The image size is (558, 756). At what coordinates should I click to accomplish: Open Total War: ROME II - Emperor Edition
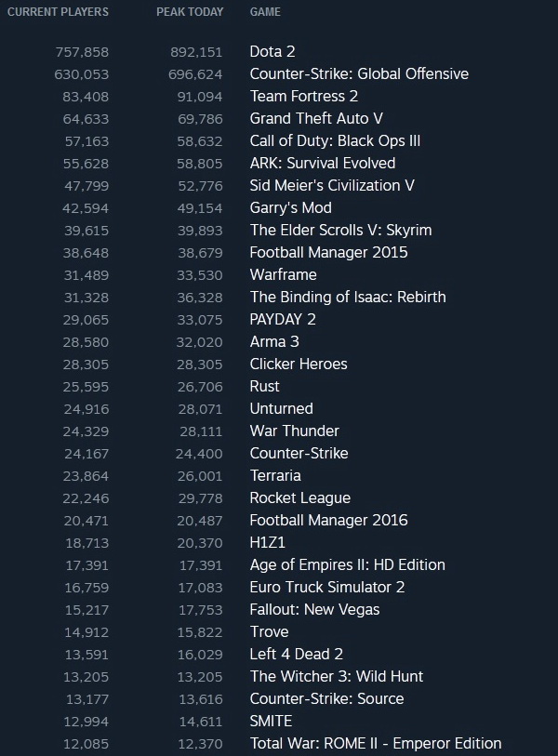(376, 743)
